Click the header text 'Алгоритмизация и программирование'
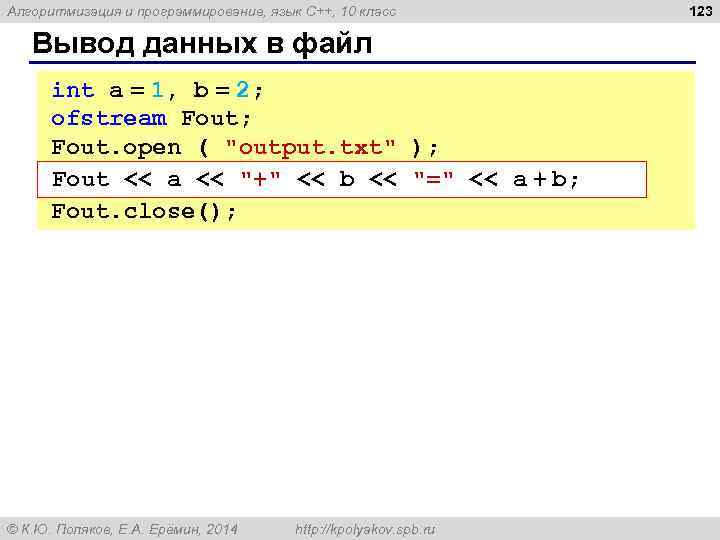 coord(135,11)
